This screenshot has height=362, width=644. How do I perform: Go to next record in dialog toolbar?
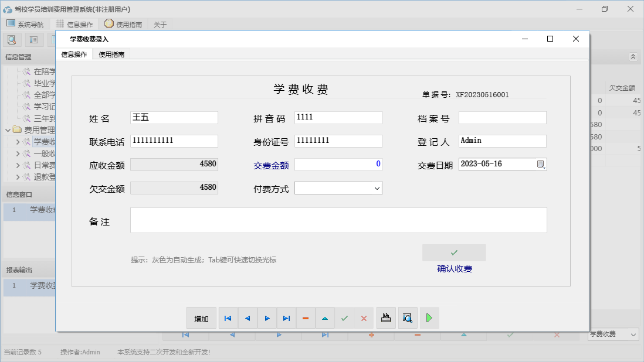(x=267, y=318)
